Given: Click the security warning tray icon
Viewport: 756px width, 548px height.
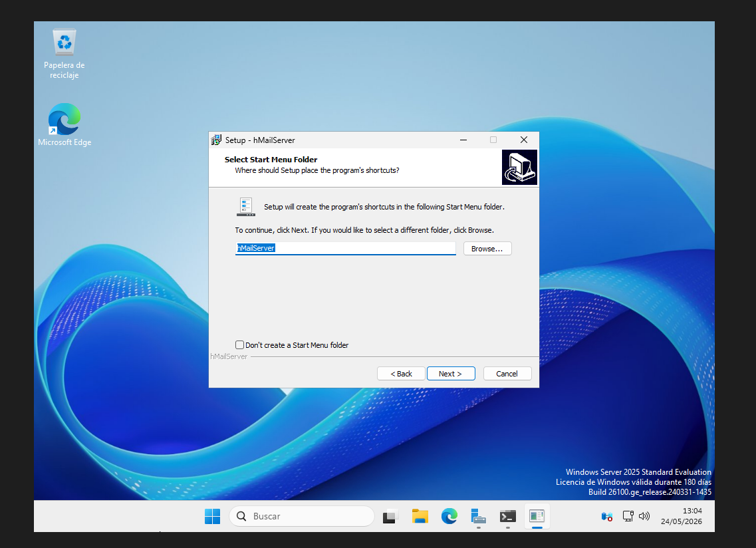Looking at the screenshot, I should 607,517.
